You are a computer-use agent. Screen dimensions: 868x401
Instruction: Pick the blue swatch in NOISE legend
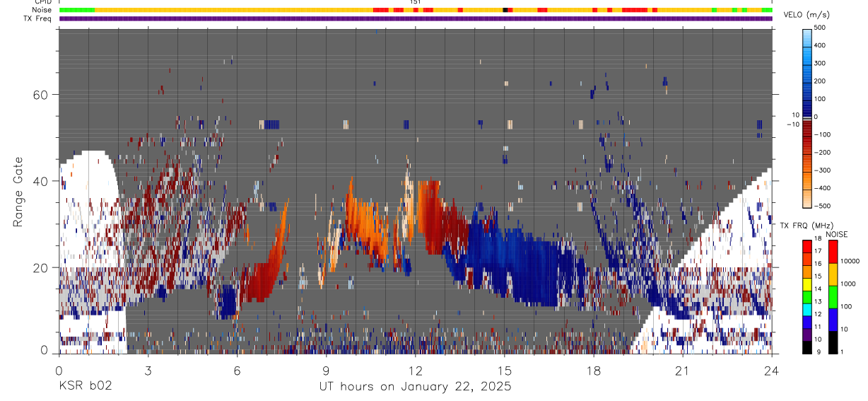pos(833,319)
